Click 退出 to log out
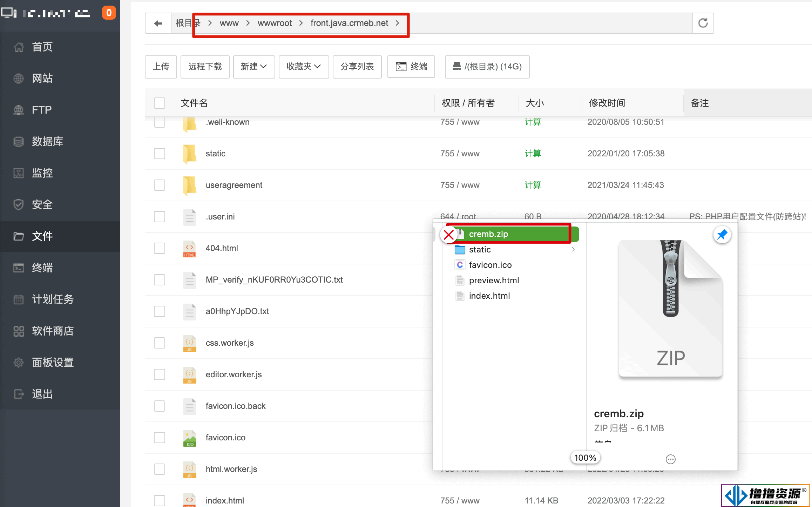Screen dimensions: 812x507 coord(60,394)
